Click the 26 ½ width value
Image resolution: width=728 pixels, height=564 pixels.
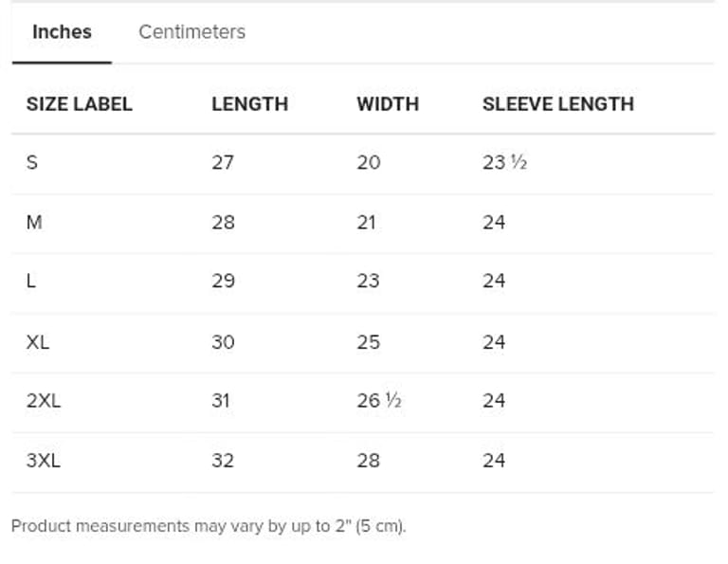point(379,401)
